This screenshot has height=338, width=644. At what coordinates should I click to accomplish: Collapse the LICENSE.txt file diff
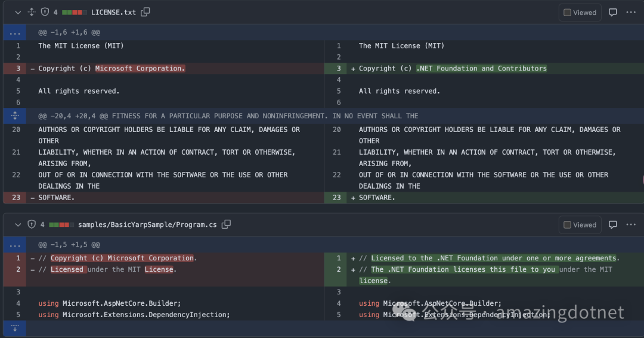pyautogui.click(x=18, y=13)
